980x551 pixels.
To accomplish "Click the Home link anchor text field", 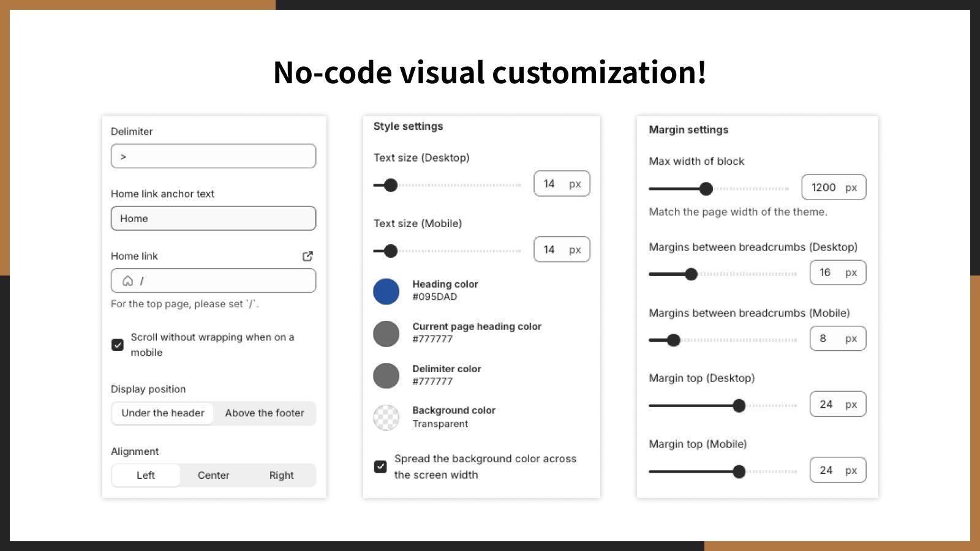I will 213,219.
